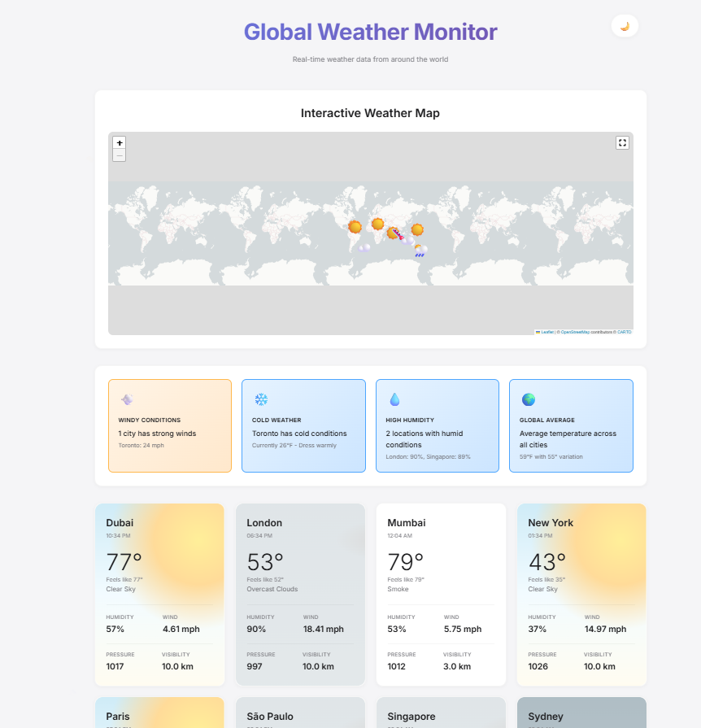Click 'Currently 26°F - Dress warmly' text

(294, 445)
